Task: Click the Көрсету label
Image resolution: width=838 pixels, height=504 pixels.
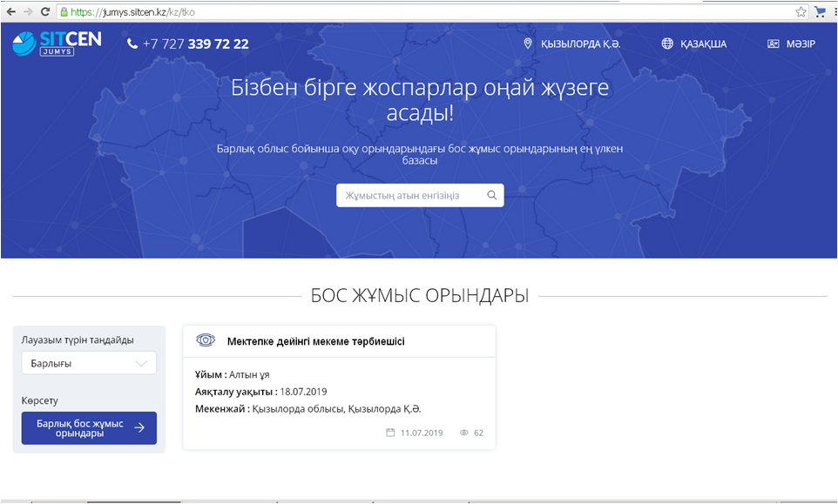Action: 39,400
